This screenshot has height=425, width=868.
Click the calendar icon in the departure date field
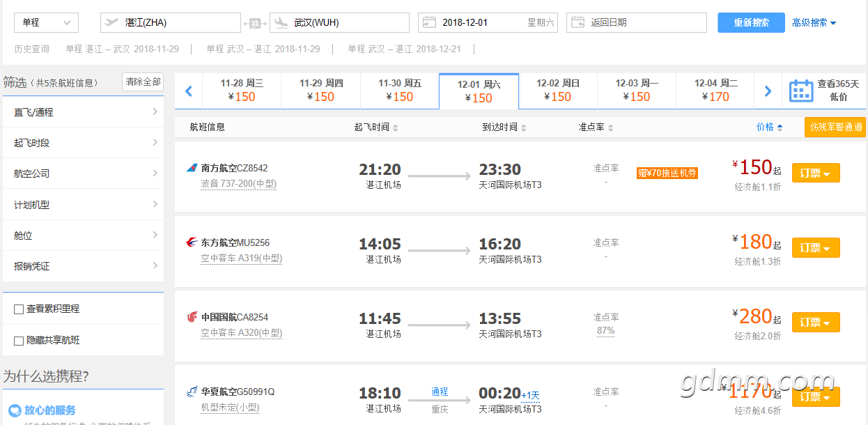429,22
